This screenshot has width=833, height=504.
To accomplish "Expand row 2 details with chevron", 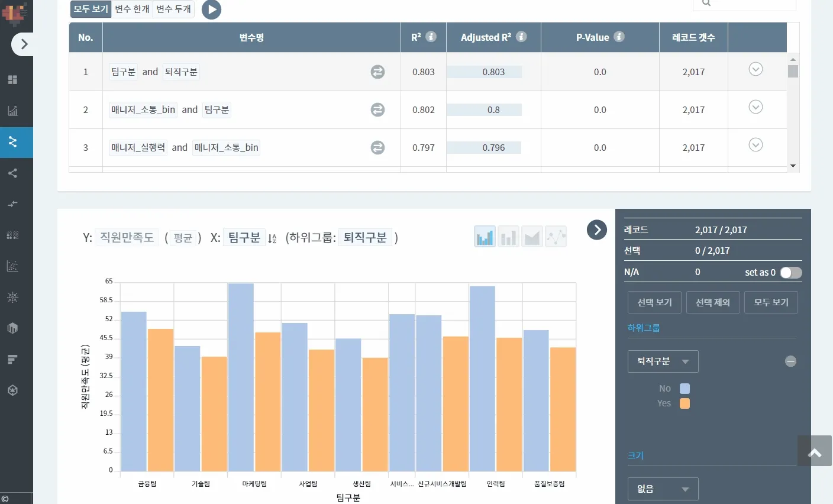I will 755,107.
